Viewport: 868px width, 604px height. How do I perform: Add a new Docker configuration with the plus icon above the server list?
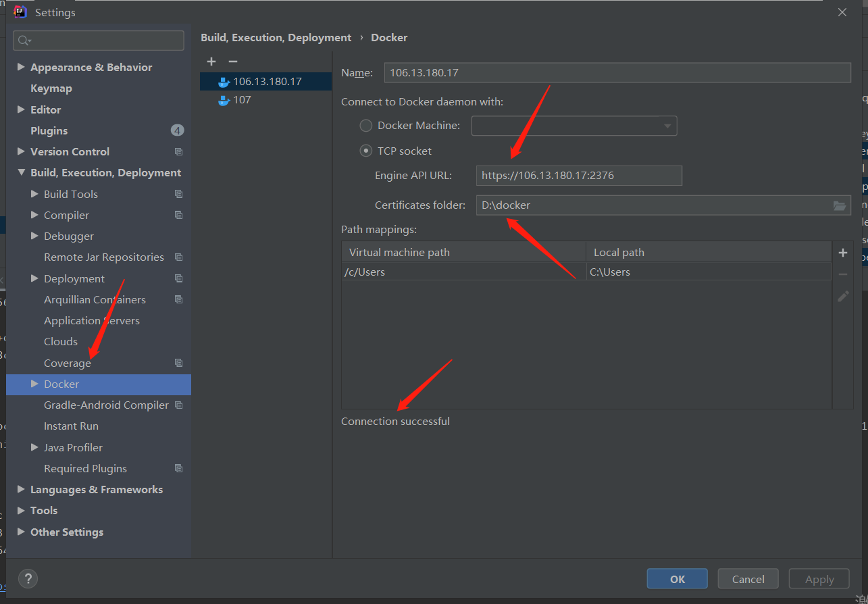211,61
